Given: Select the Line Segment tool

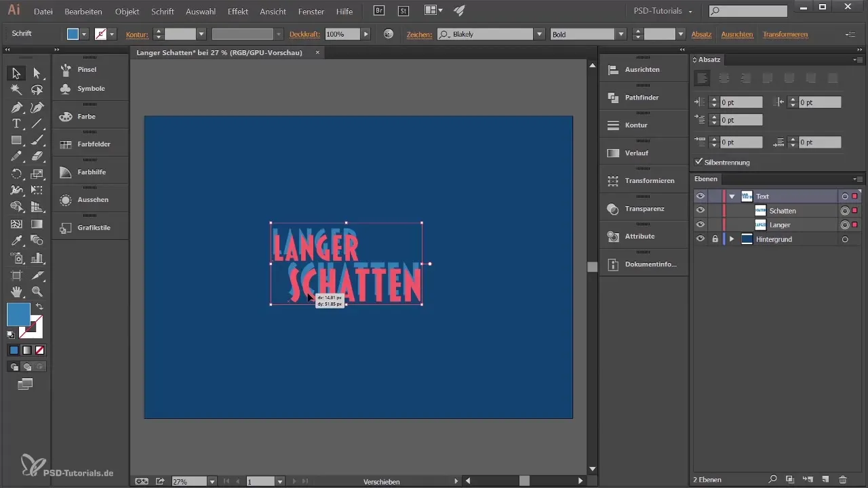Looking at the screenshot, I should pos(37,123).
